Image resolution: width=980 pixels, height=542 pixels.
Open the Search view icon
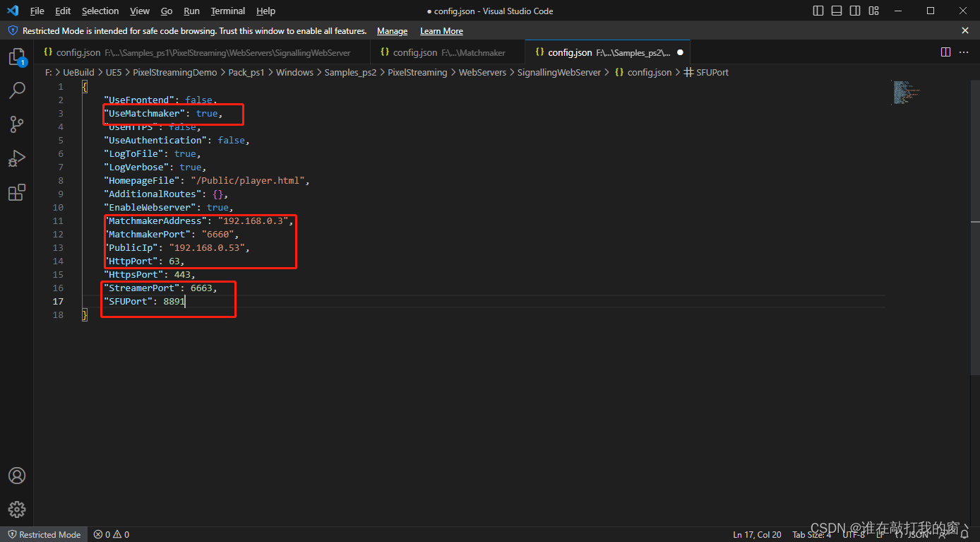point(17,90)
